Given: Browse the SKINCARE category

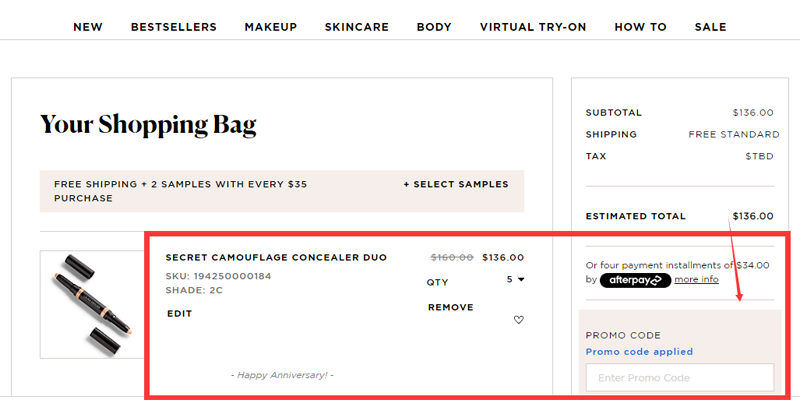Looking at the screenshot, I should 357,27.
